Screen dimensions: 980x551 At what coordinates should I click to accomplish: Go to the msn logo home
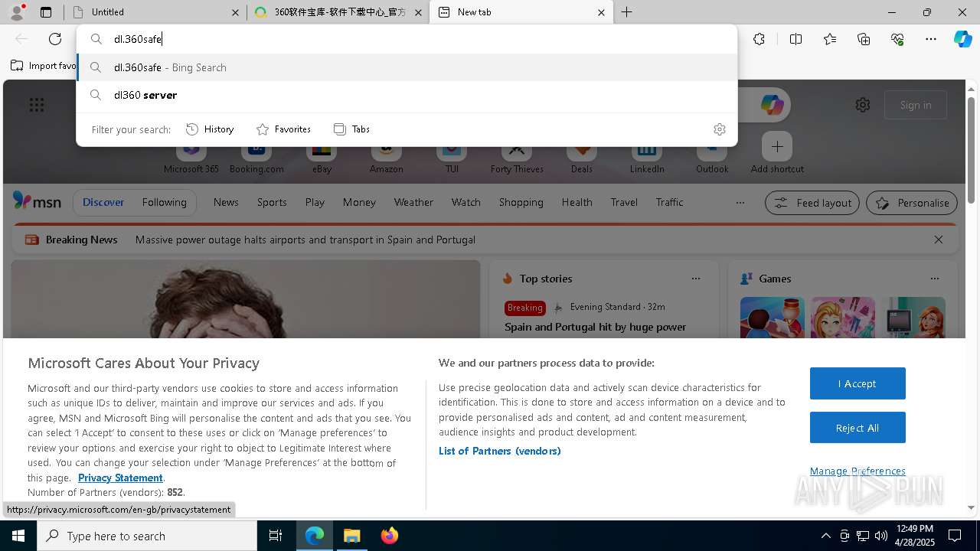pos(37,201)
